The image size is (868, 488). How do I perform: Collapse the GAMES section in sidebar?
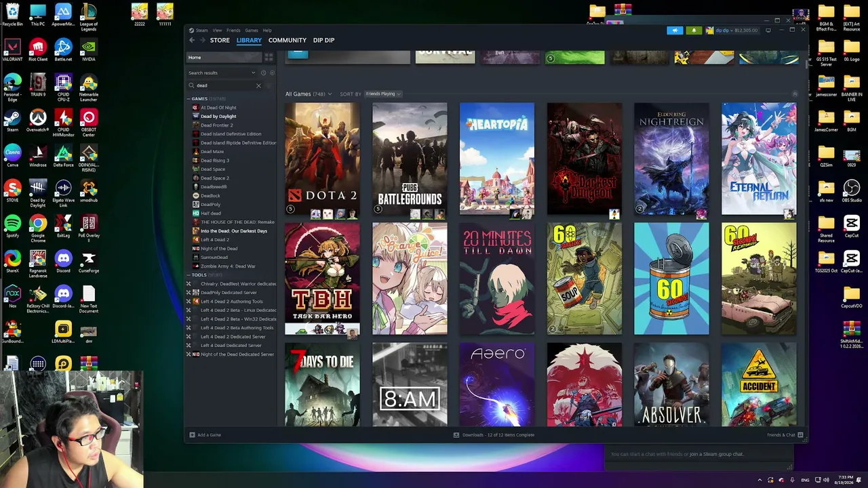(190, 99)
